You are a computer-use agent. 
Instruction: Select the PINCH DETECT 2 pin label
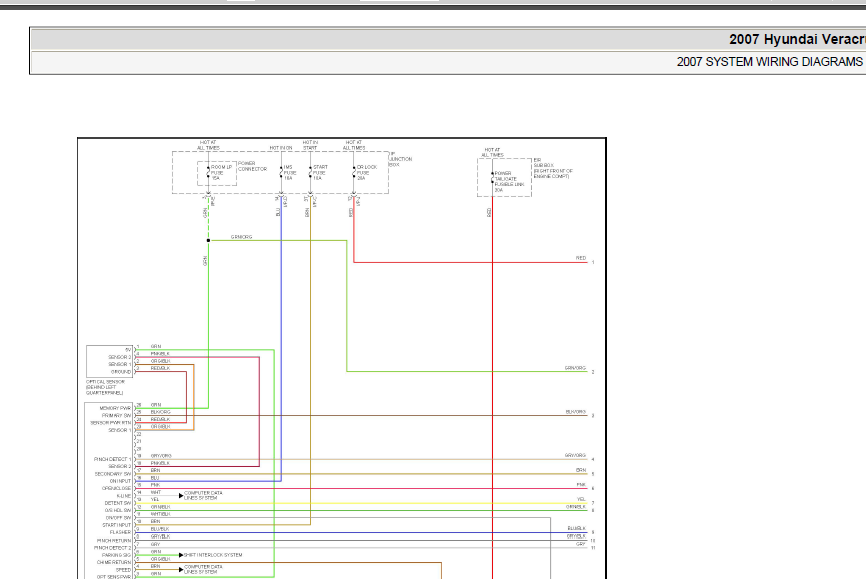[x=113, y=548]
